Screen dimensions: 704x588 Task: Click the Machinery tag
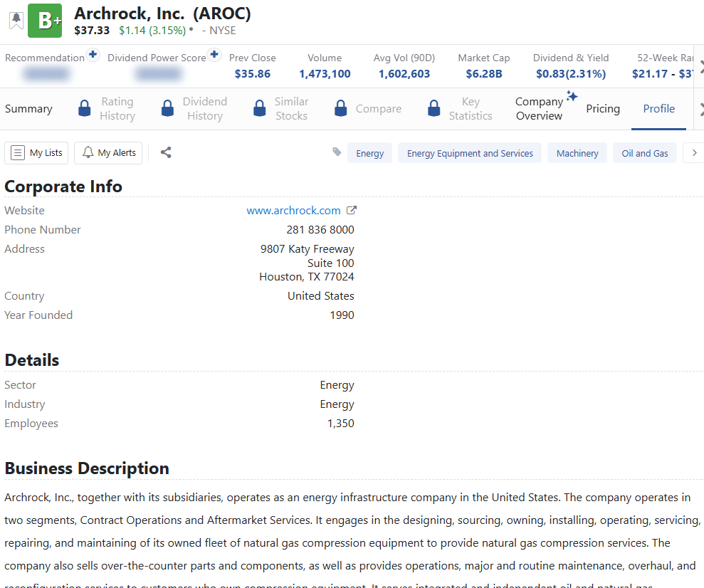577,153
